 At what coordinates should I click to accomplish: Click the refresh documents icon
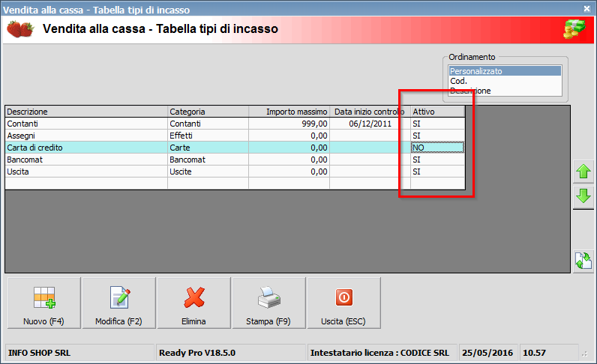coord(583,261)
